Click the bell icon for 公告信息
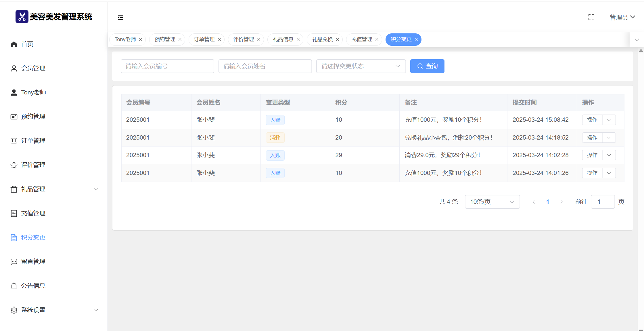The width and height of the screenshot is (644, 331). tap(14, 286)
